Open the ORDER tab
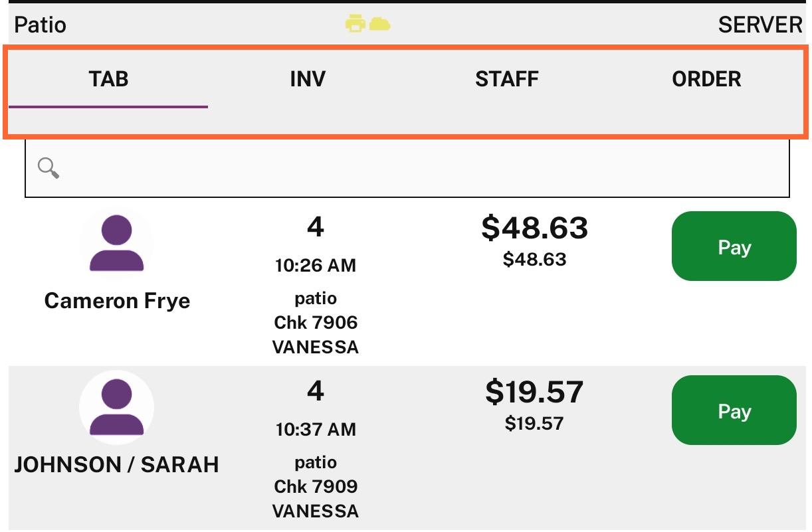 click(706, 79)
